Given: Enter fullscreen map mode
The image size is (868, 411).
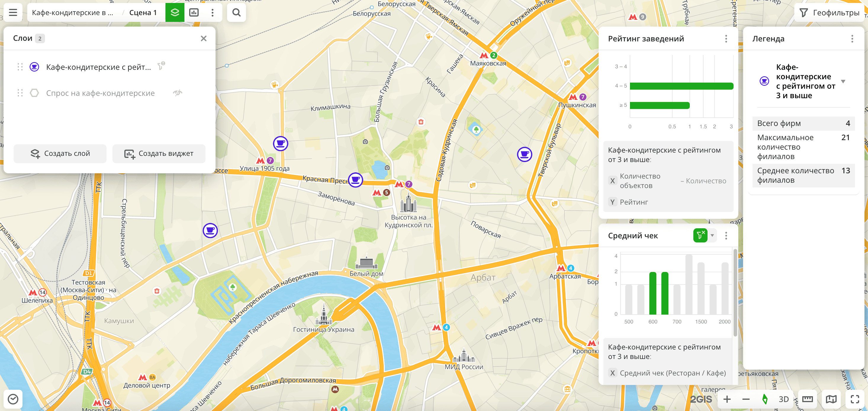Looking at the screenshot, I should (x=855, y=399).
